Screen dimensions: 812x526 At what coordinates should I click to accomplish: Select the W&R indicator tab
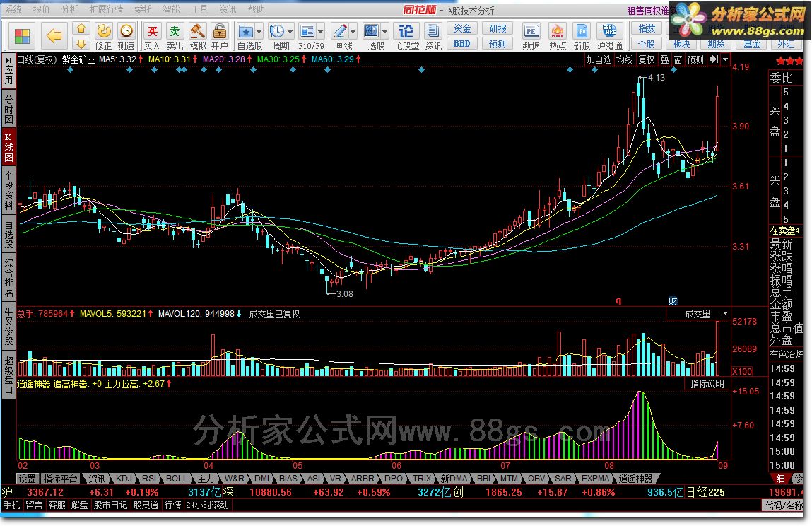tap(234, 479)
